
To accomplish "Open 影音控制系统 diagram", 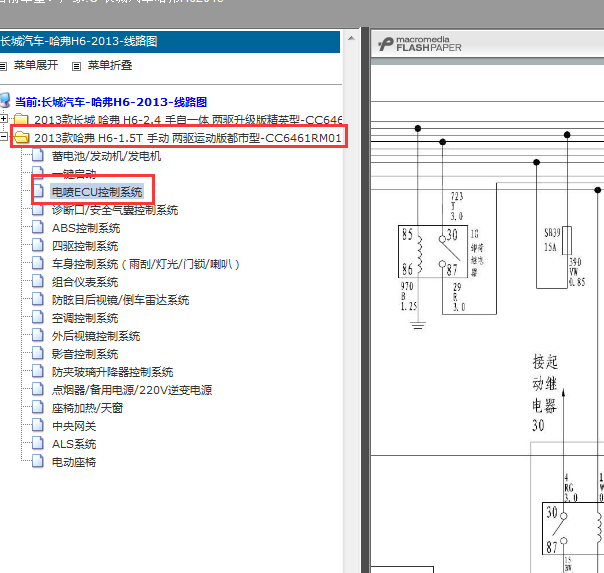I will pyautogui.click(x=85, y=354).
